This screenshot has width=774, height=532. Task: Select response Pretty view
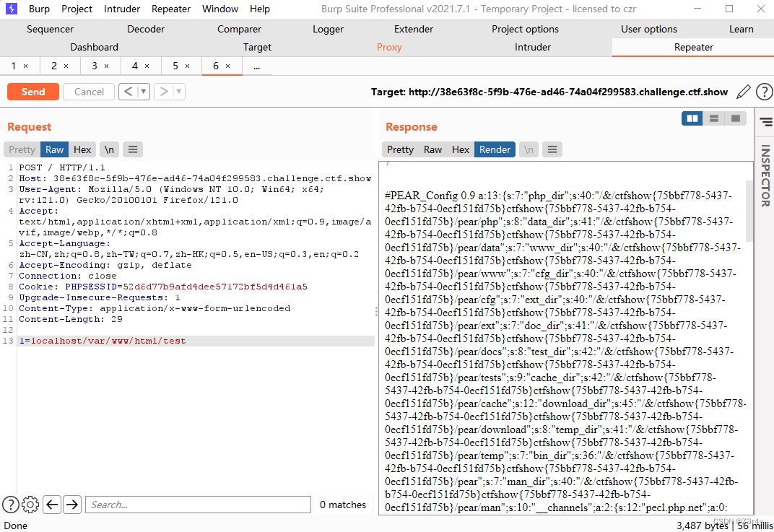(400, 149)
